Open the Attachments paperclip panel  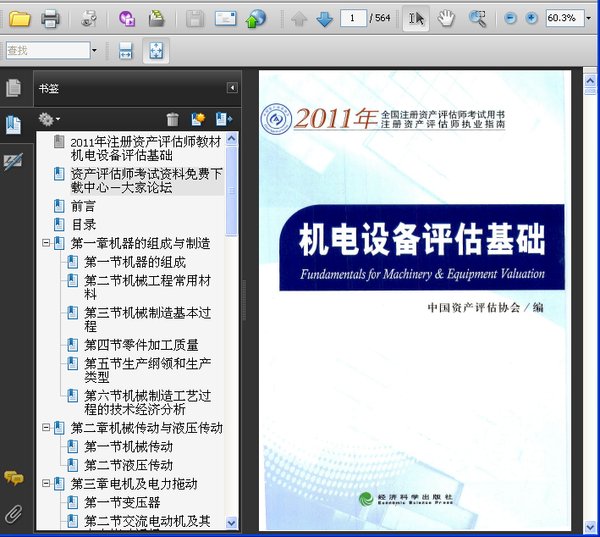point(14,514)
